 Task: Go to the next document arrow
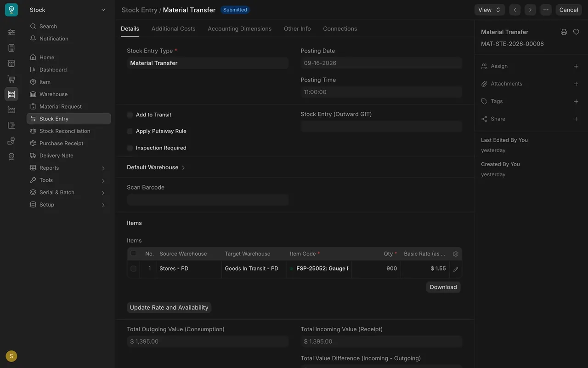(530, 10)
